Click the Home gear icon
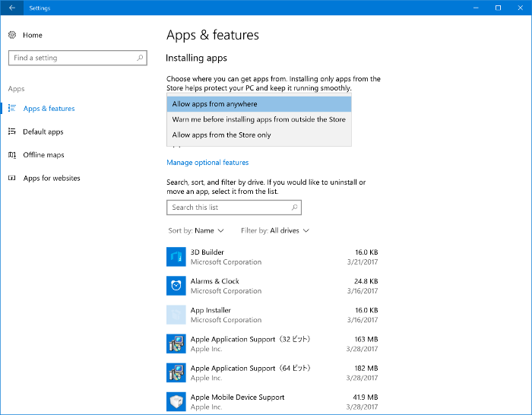Screen dimensions: 532x415 click(x=12, y=35)
